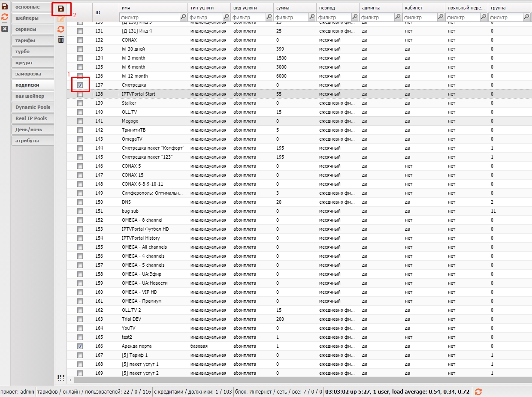Click the X close icon in far-left strip
The height and width of the screenshot is (397, 532).
(5, 28)
